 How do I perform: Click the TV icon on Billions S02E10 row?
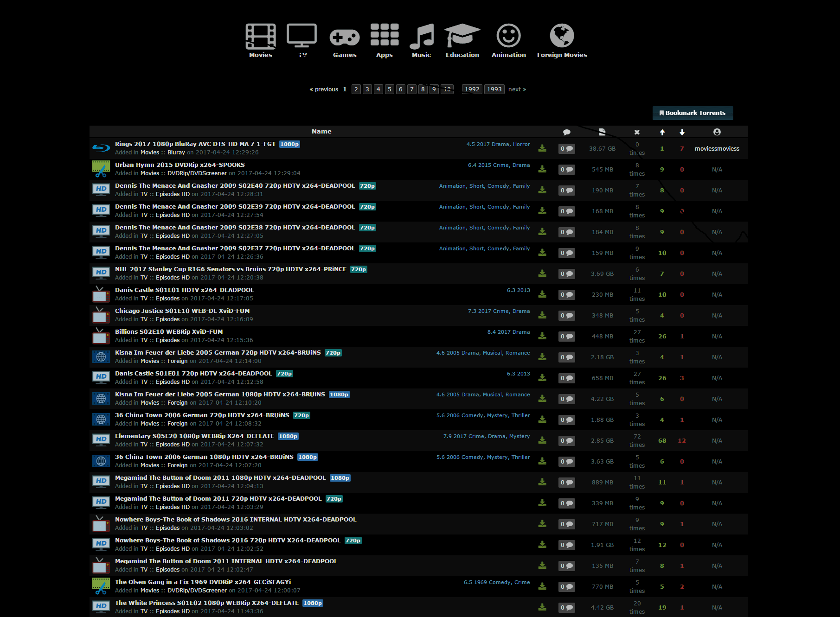[101, 336]
